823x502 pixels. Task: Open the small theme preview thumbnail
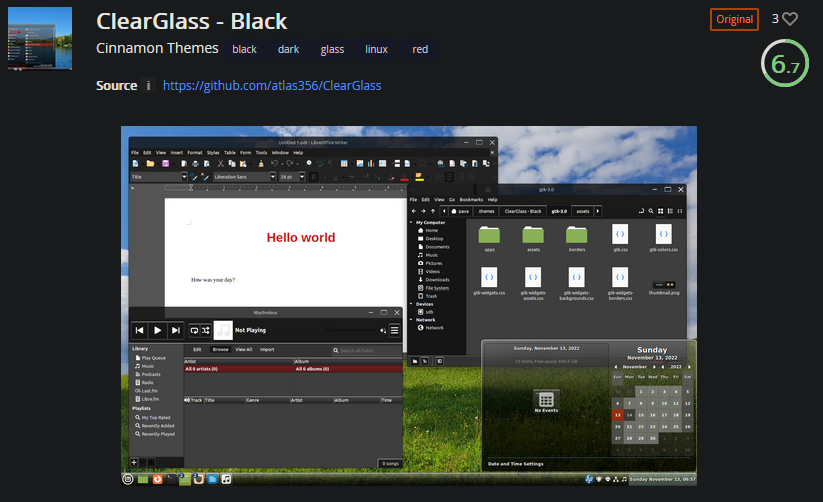(40, 38)
